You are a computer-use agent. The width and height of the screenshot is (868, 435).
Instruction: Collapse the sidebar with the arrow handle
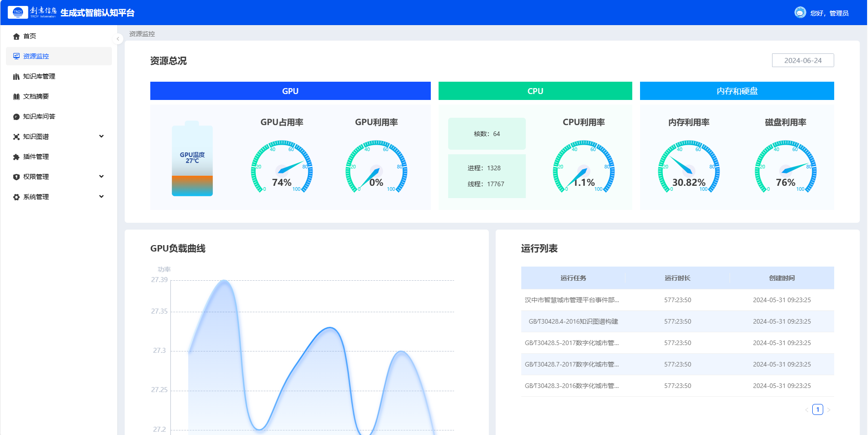pos(118,39)
